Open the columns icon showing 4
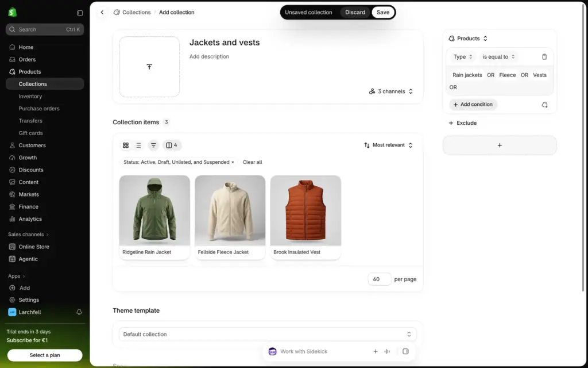The height and width of the screenshot is (368, 588). click(172, 145)
